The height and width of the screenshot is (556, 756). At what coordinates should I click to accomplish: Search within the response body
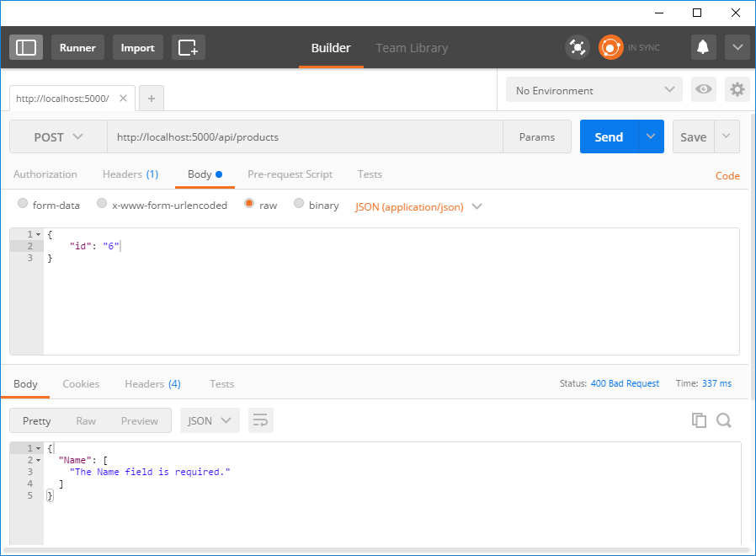click(x=724, y=420)
